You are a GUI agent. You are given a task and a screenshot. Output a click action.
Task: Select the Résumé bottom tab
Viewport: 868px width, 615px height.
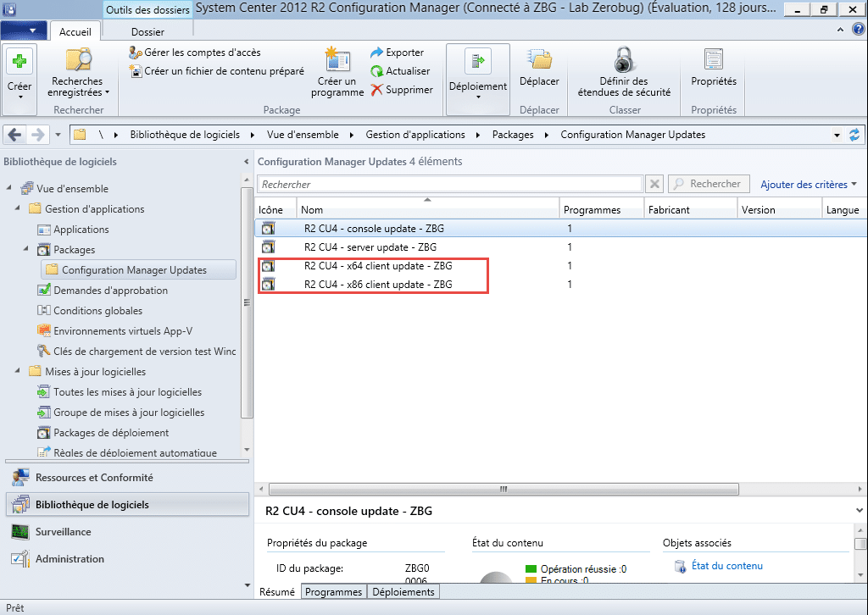pos(277,592)
